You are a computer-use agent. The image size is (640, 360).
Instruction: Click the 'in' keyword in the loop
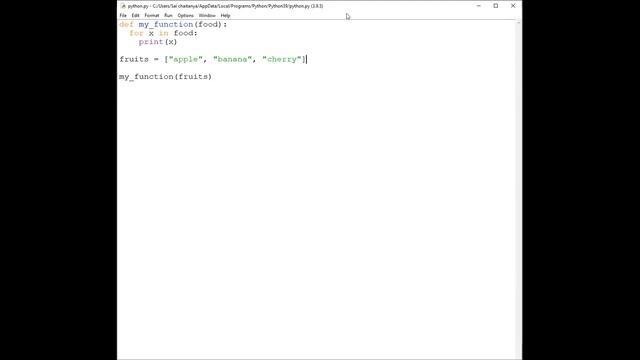[x=164, y=33]
